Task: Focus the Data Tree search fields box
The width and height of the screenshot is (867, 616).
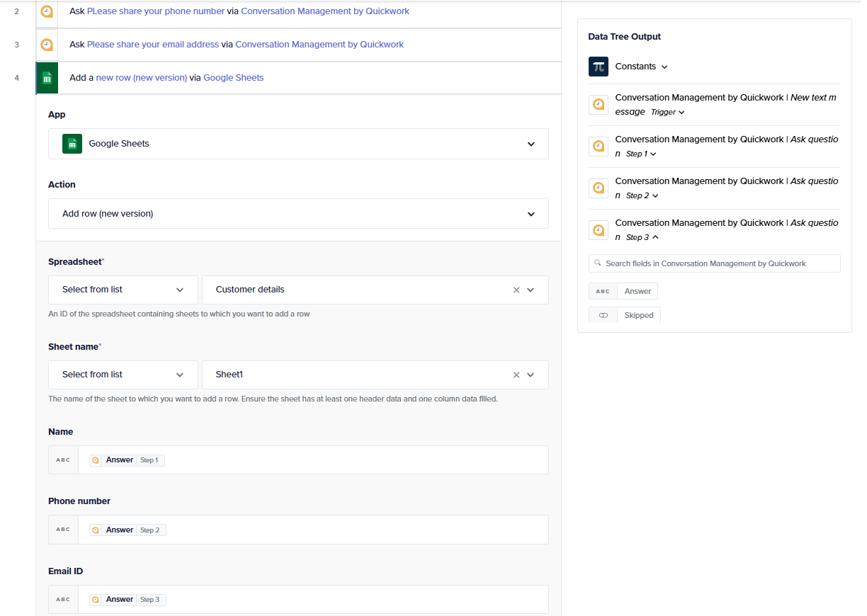Action: tap(715, 263)
